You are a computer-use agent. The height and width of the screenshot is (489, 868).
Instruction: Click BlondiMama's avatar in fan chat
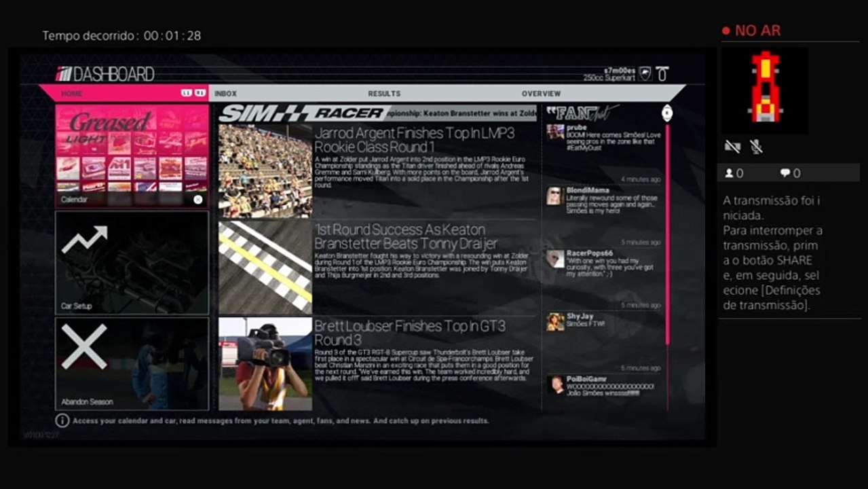pos(555,196)
